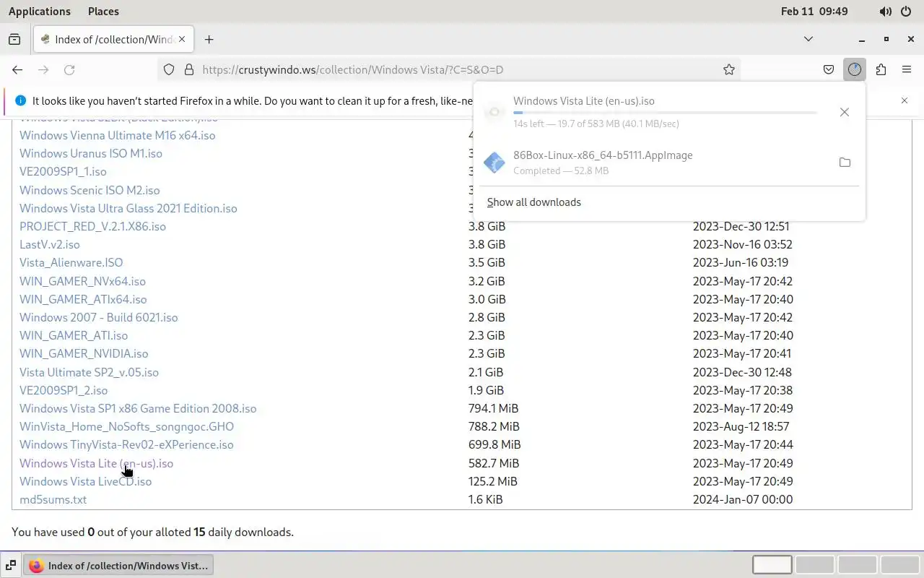The width and height of the screenshot is (924, 578).
Task: Close the Index of /collection tab
Action: 183,39
